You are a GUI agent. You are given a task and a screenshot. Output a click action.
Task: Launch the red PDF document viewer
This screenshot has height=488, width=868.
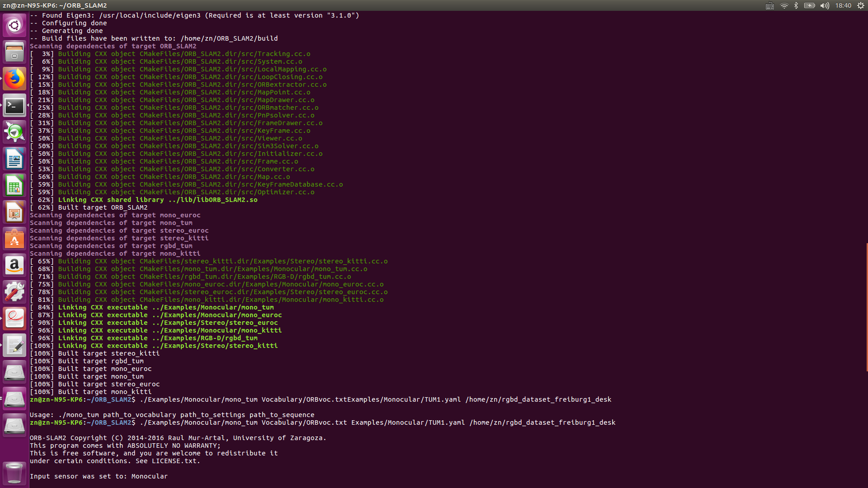[x=14, y=319]
